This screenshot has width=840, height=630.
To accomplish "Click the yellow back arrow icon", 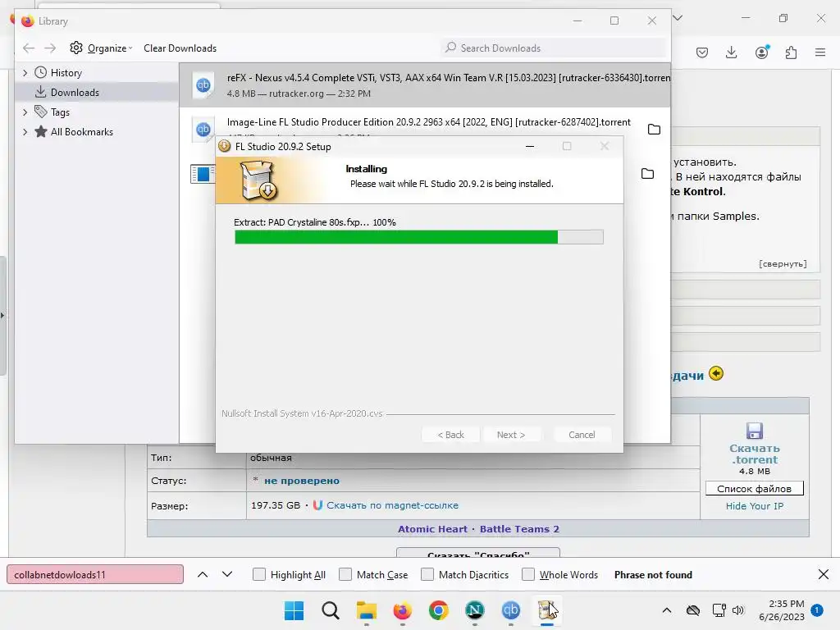I will click(x=715, y=373).
